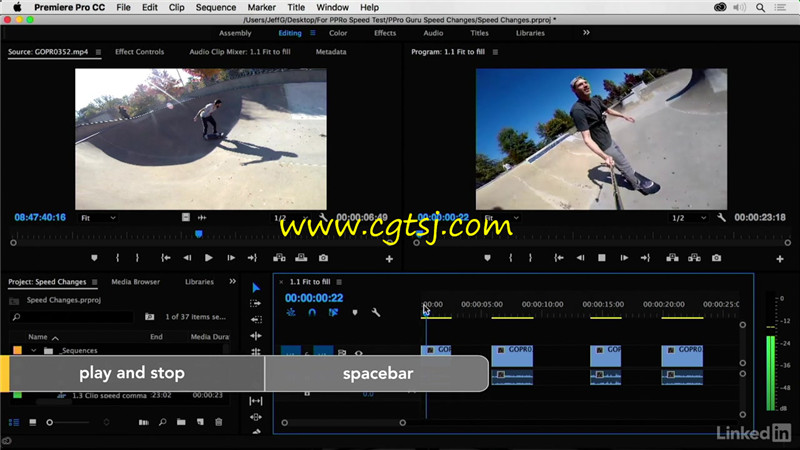Click Mark Out in Source monitor
The image size is (800, 450).
[137, 258]
